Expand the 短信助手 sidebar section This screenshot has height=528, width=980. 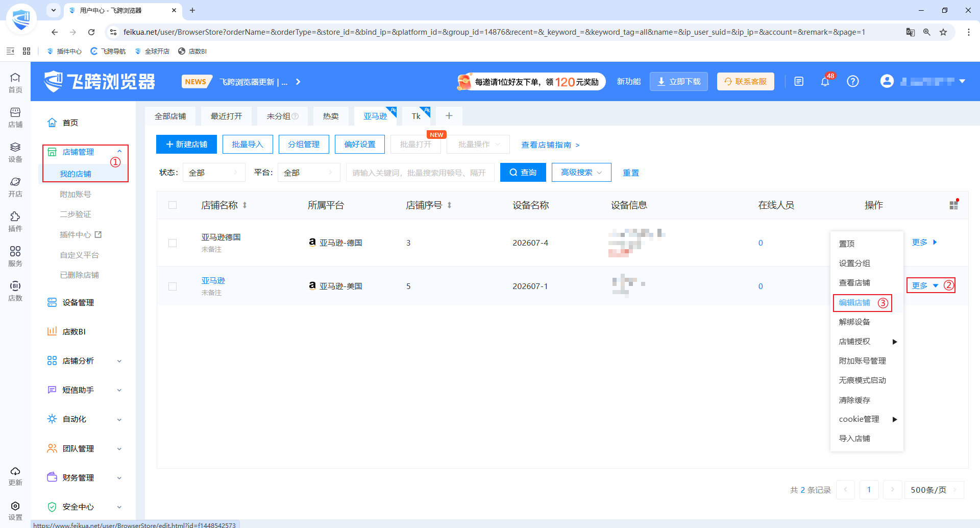point(85,390)
